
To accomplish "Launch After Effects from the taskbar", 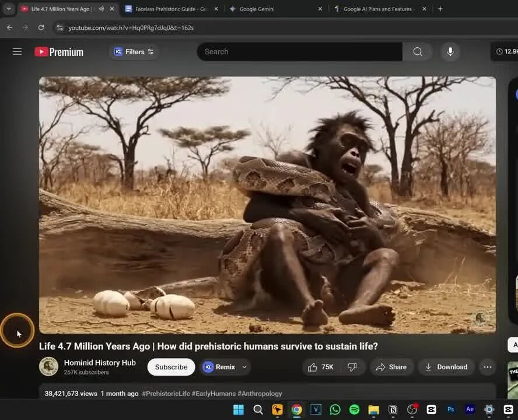I will pyautogui.click(x=470, y=409).
